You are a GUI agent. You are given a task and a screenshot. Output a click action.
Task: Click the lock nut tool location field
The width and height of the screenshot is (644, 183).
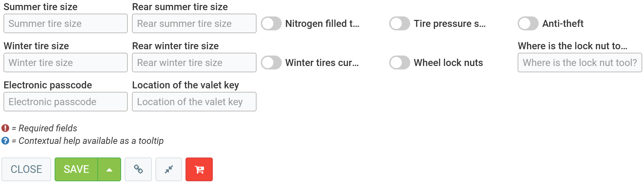pos(580,63)
